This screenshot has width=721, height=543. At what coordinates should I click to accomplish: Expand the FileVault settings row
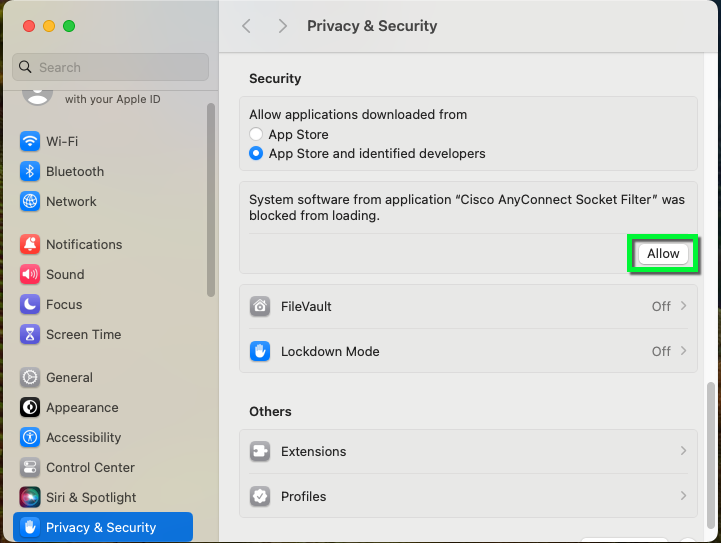[683, 306]
